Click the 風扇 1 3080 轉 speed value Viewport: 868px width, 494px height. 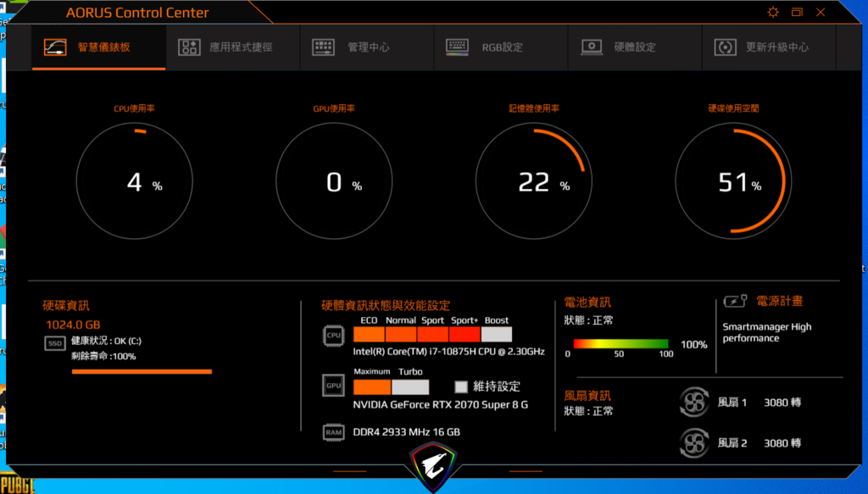click(782, 402)
